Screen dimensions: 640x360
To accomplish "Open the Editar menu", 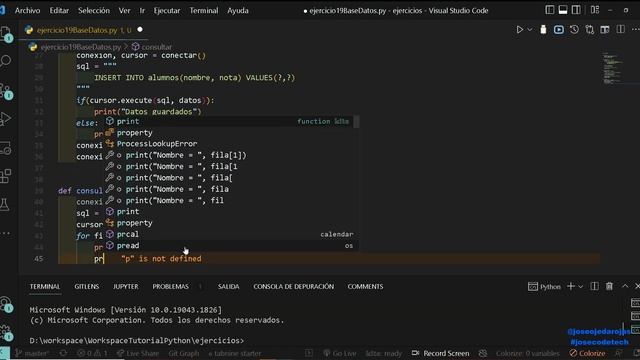I will pyautogui.click(x=59, y=11).
